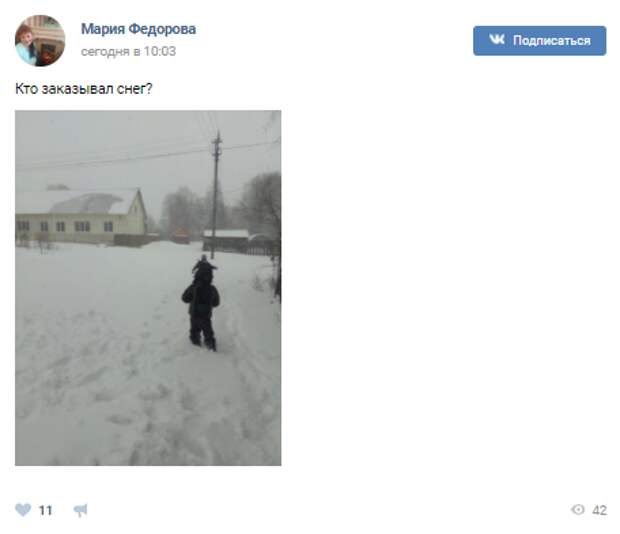Click snow footprints at the photo bottom
Image resolution: width=620 pixels, height=534 pixels.
(x=146, y=415)
